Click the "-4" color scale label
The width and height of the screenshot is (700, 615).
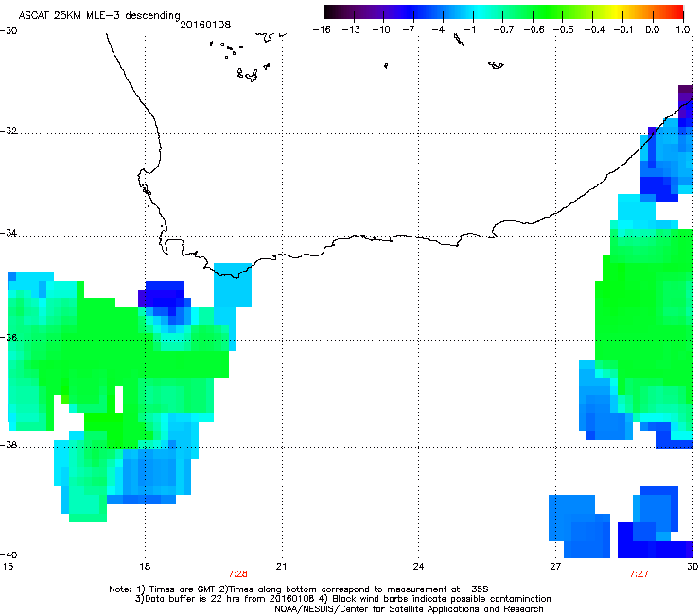(x=438, y=30)
